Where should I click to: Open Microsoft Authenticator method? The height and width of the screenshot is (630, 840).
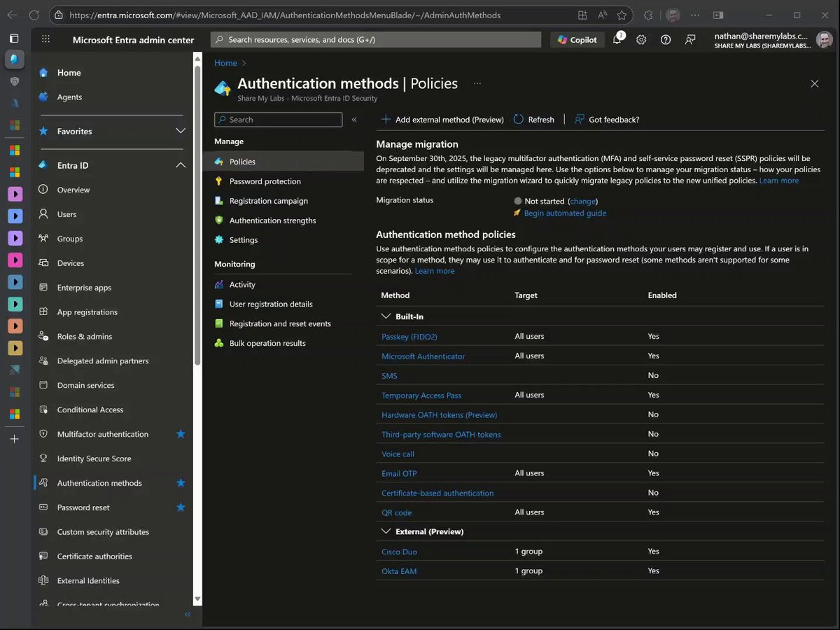coord(423,356)
